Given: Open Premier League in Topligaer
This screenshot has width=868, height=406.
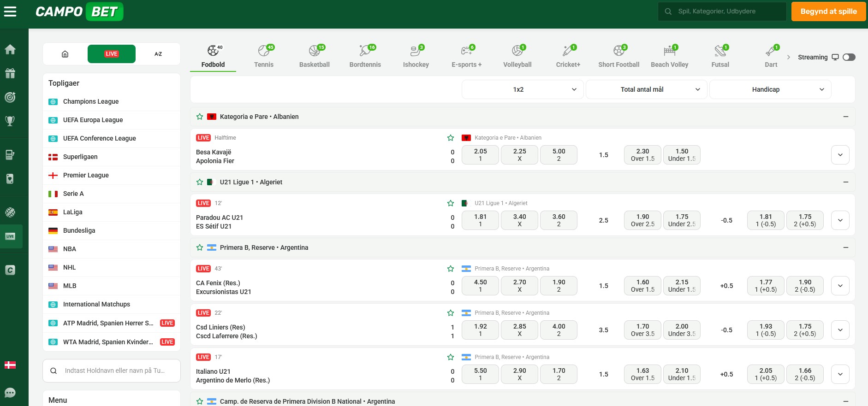Looking at the screenshot, I should click(x=112, y=175).
